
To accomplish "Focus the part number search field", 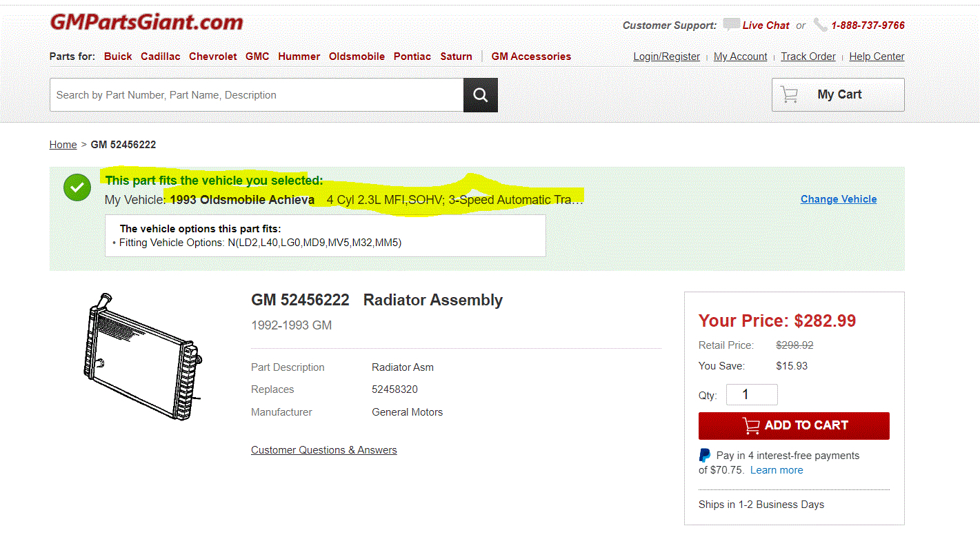I will 257,95.
